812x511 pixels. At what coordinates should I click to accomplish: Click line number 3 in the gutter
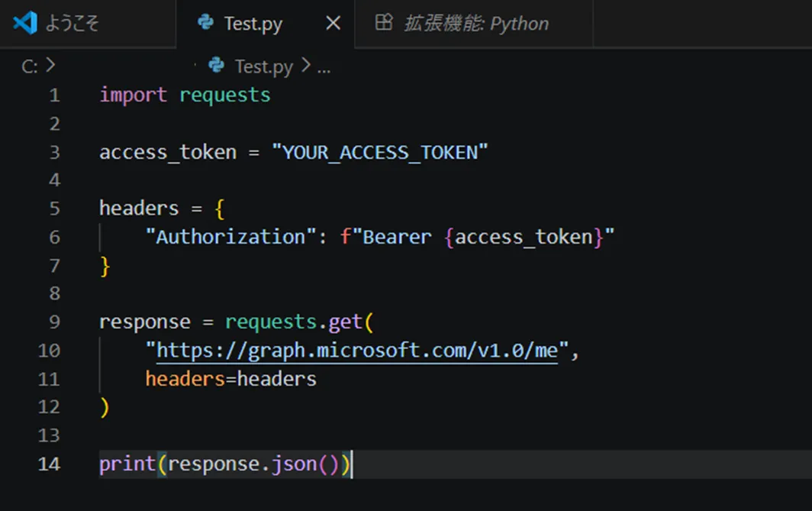pyautogui.click(x=54, y=151)
